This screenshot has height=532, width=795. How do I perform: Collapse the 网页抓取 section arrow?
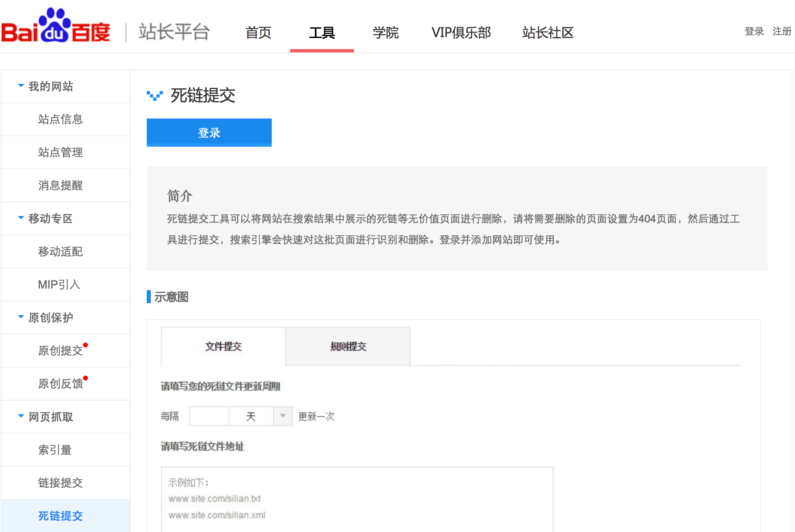21,416
